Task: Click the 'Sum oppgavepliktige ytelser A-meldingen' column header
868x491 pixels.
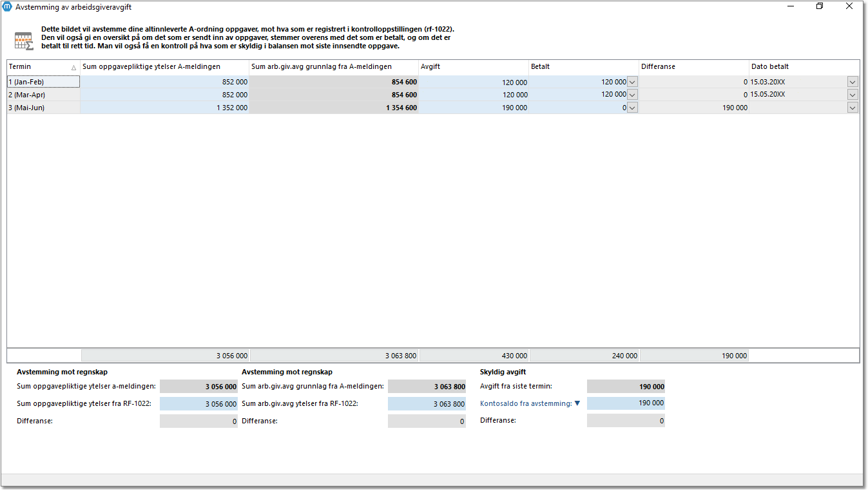Action: click(164, 67)
